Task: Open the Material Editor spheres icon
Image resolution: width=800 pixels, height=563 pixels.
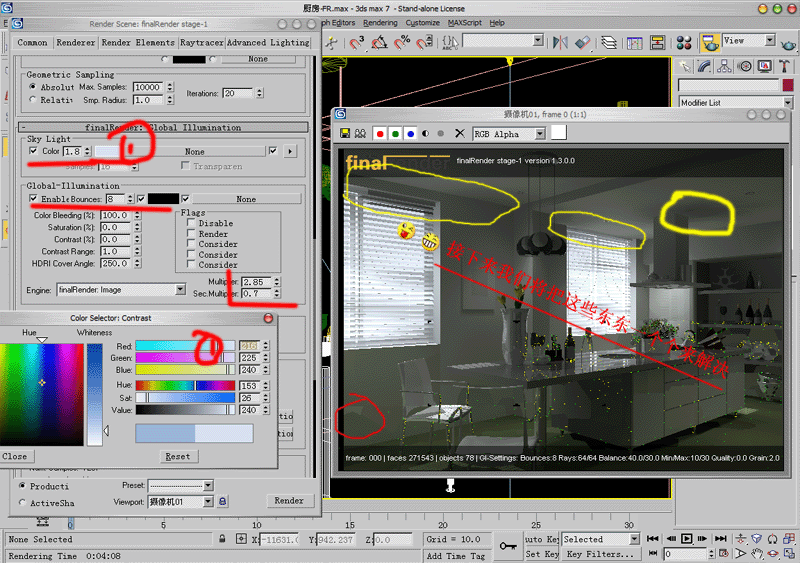Action: tap(684, 42)
